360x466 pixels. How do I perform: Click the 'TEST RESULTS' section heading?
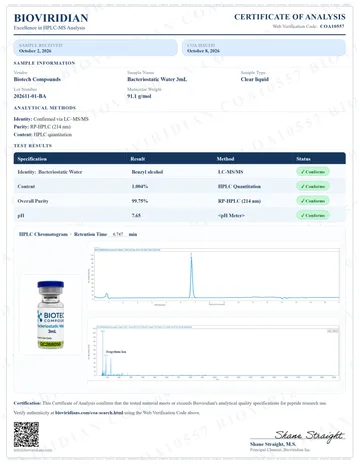click(33, 146)
